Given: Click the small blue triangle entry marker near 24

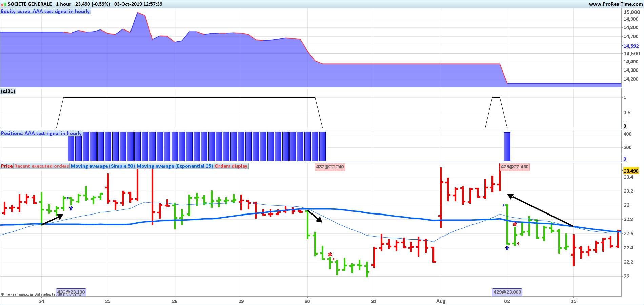Looking at the screenshot, I should tap(67, 198).
